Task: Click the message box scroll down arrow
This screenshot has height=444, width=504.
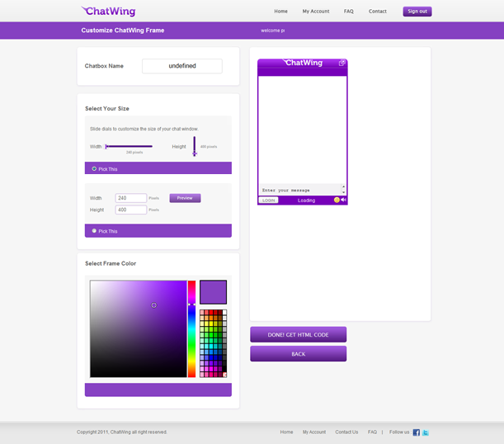Action: tap(344, 192)
